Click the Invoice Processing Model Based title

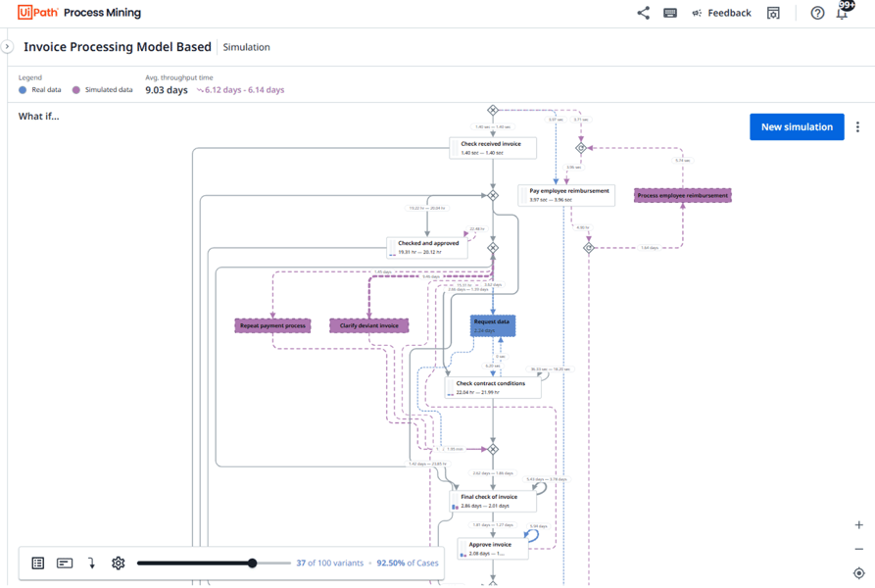118,47
